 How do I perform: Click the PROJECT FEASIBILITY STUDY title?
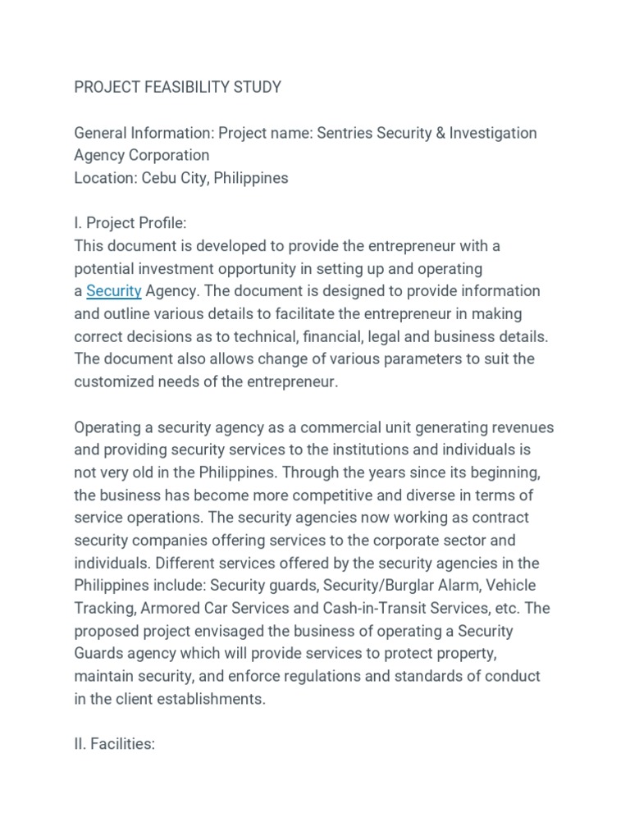pos(178,87)
